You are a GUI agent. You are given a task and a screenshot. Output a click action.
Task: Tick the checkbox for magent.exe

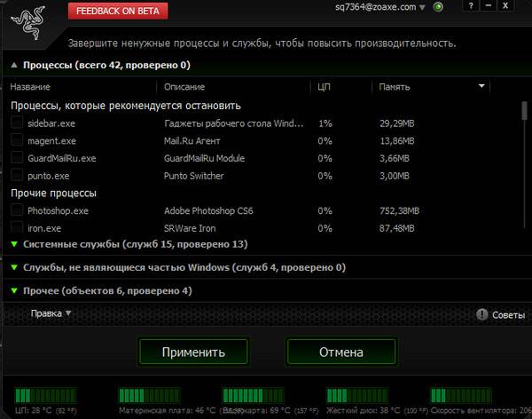point(17,141)
